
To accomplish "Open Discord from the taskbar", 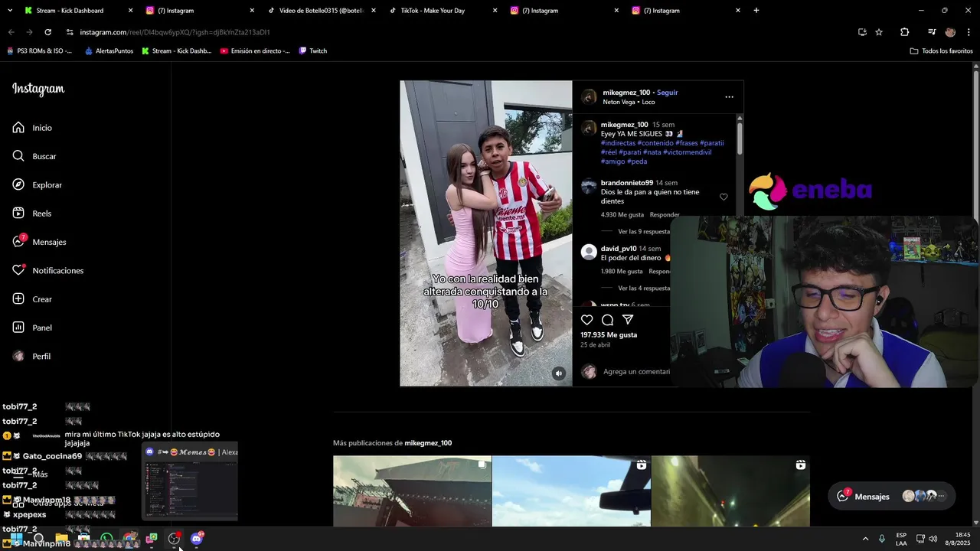I will 197,539.
